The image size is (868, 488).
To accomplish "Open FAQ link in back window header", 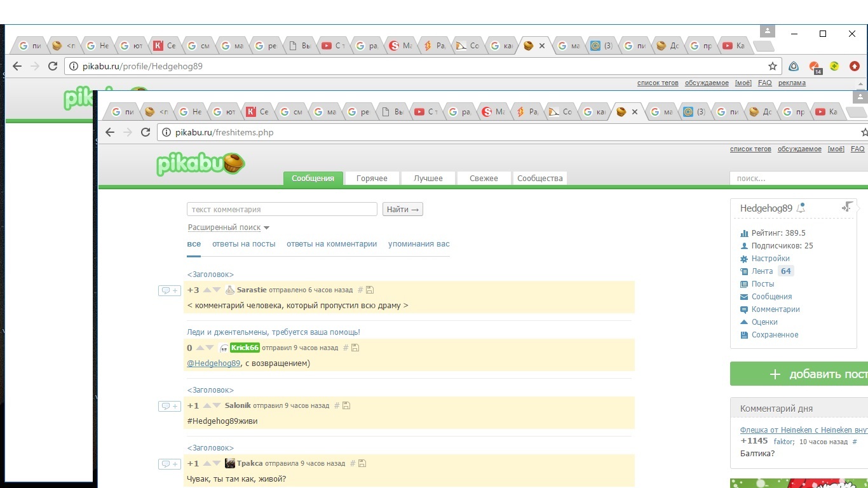I will click(764, 83).
